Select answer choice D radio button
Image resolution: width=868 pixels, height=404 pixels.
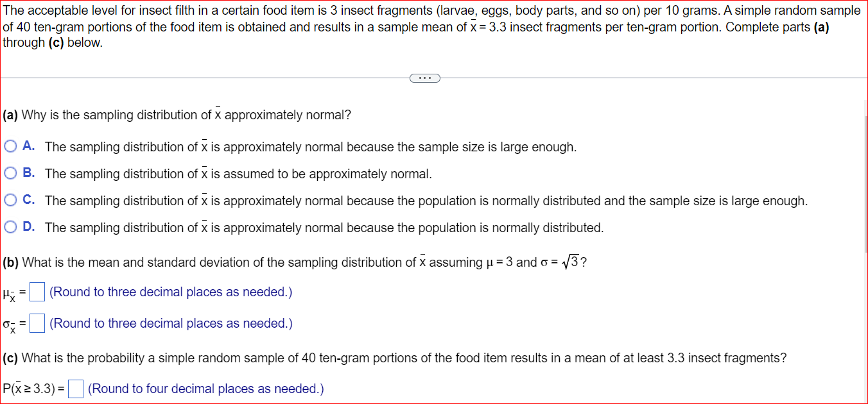coord(10,226)
